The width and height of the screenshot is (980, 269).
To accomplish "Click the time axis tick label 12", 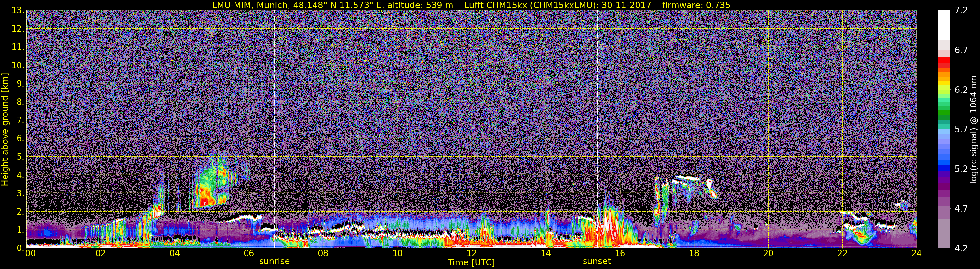I will pos(471,254).
